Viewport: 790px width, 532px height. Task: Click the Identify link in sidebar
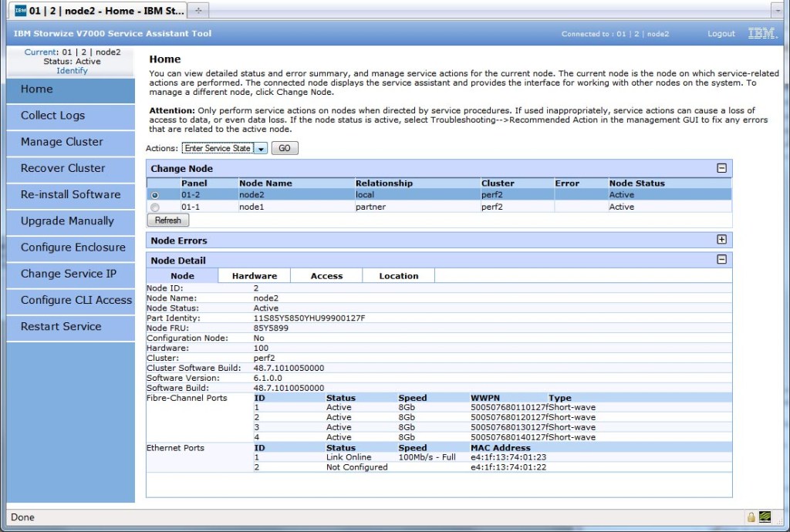point(72,70)
